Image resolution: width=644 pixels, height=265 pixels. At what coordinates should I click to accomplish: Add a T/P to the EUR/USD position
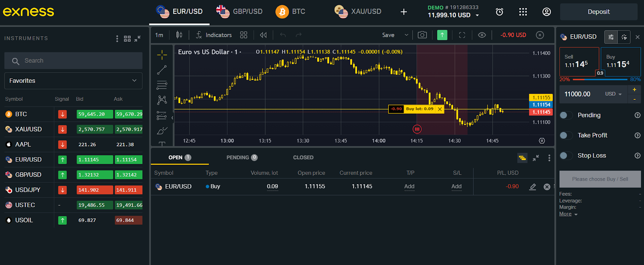[x=409, y=187]
